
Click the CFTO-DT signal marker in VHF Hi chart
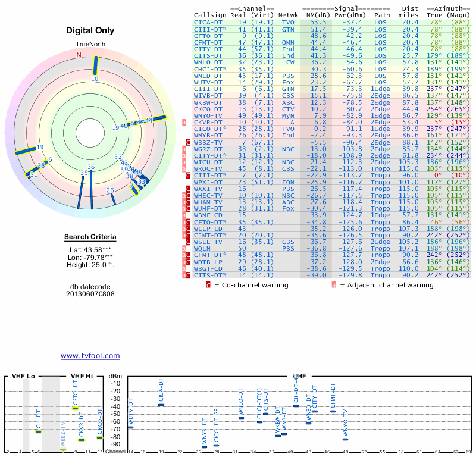[x=76, y=408]
